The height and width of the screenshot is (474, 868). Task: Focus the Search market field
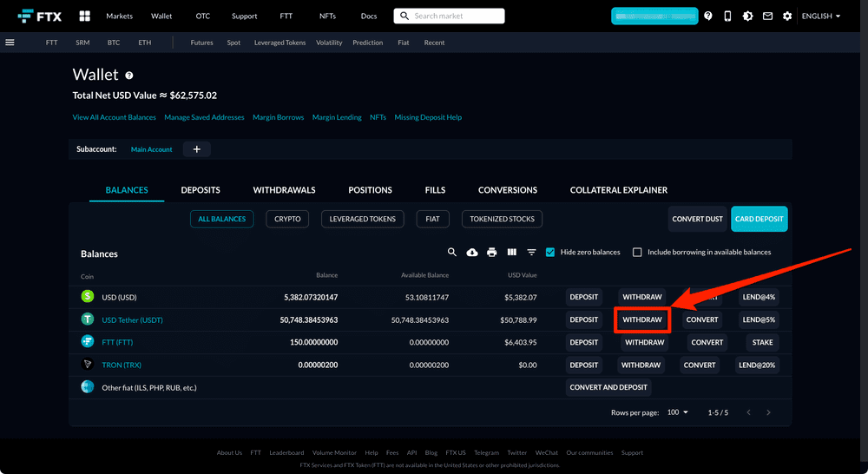pos(449,16)
